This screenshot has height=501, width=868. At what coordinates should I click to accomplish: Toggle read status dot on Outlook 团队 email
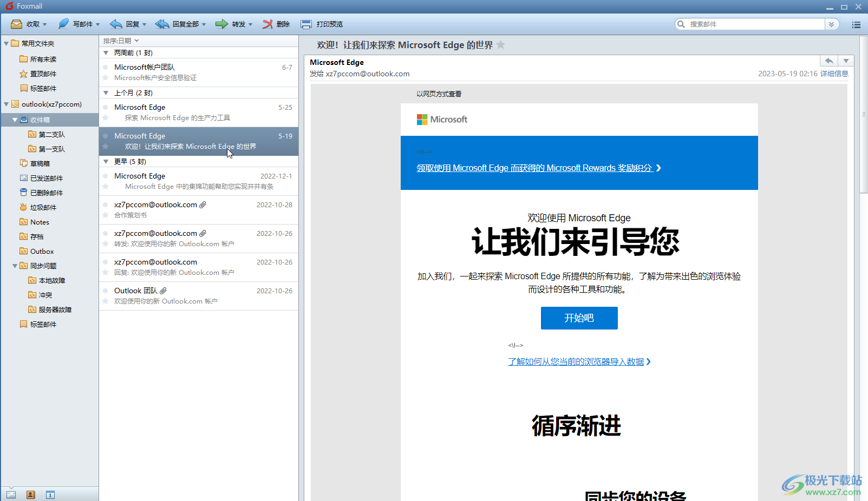click(x=106, y=291)
